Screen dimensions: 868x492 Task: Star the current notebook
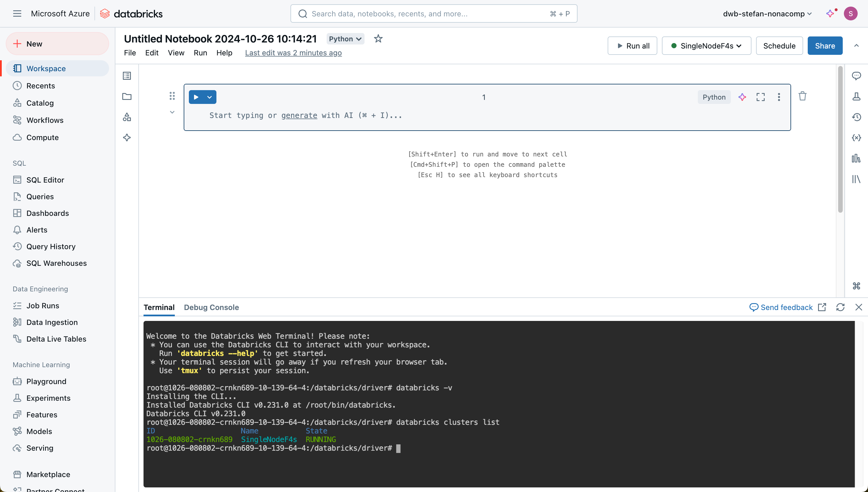378,38
